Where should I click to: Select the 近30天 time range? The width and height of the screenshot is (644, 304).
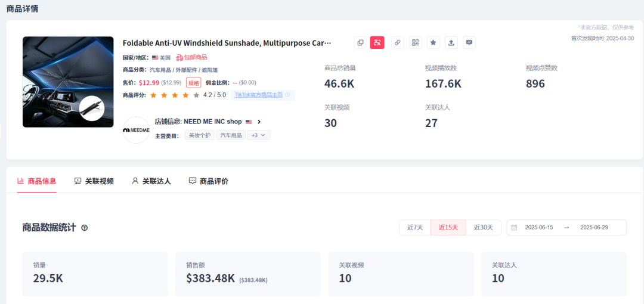(x=484, y=228)
